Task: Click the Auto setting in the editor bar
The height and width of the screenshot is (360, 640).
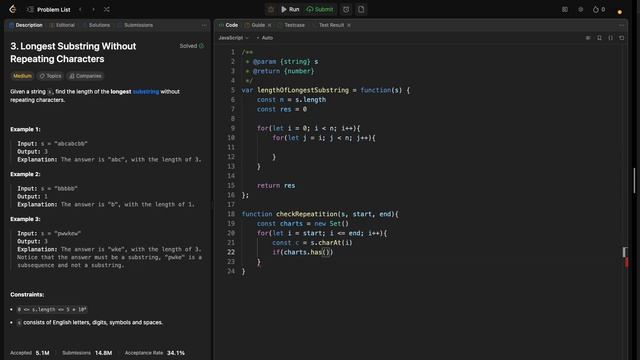Action: tap(265, 38)
